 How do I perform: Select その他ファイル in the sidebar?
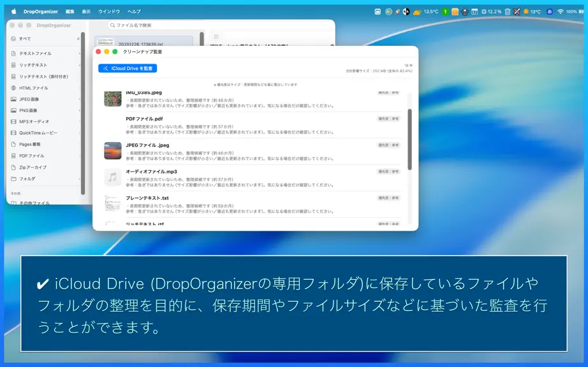point(44,203)
